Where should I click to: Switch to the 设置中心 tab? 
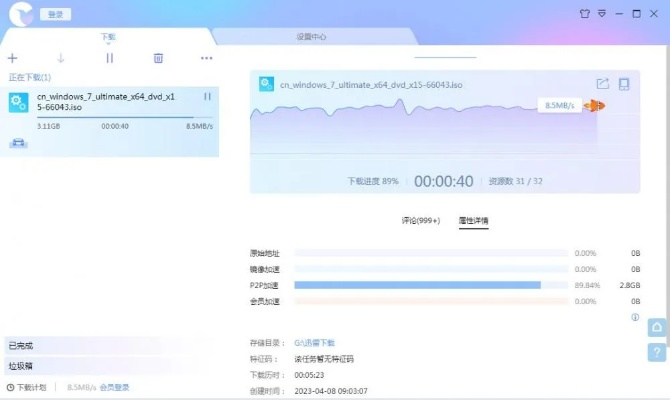click(x=311, y=36)
